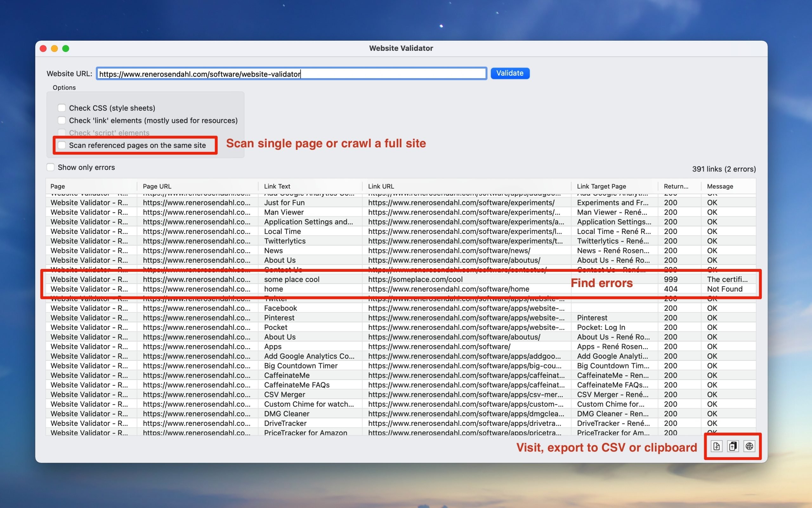
Task: Enable Check CSS (style sheets) option
Action: [x=62, y=108]
